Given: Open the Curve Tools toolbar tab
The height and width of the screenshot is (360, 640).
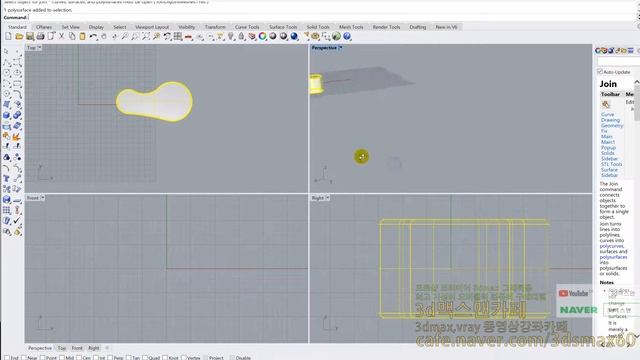Looking at the screenshot, I should coord(247,27).
